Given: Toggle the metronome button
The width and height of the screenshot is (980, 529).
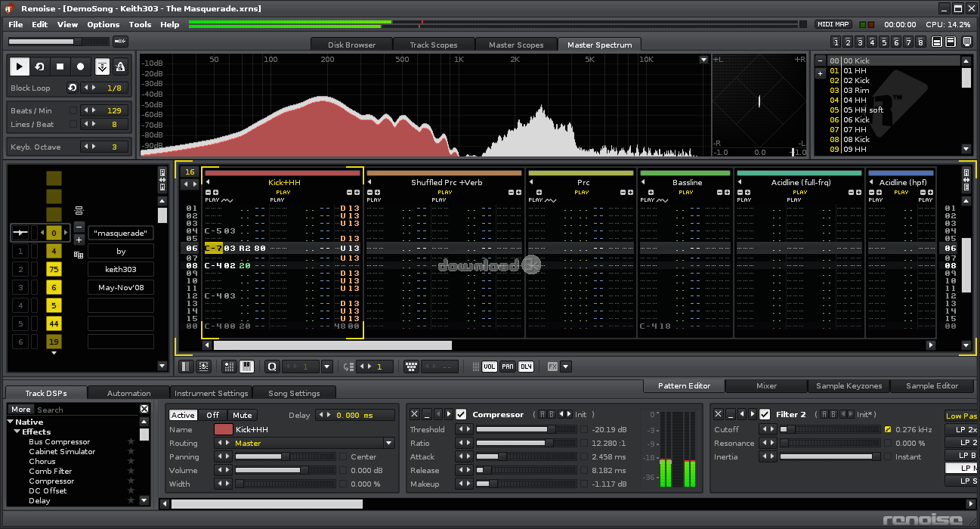Looking at the screenshot, I should pyautogui.click(x=120, y=67).
